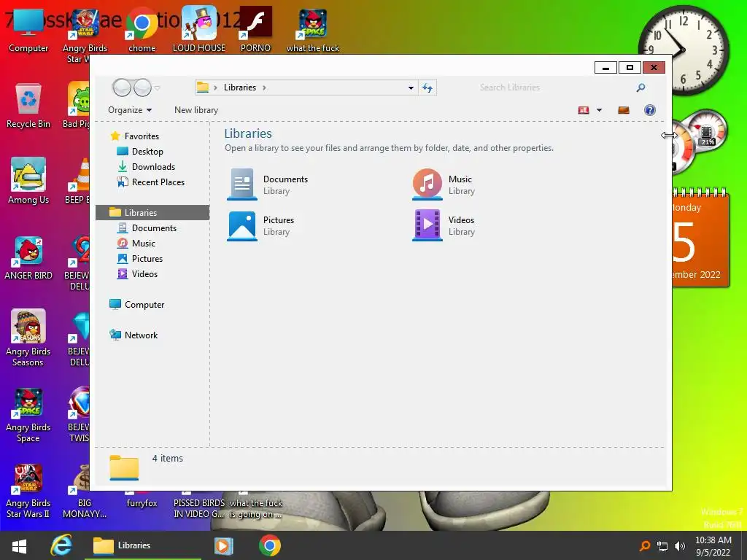Expand arrow after Libraries breadcrumb

click(264, 87)
